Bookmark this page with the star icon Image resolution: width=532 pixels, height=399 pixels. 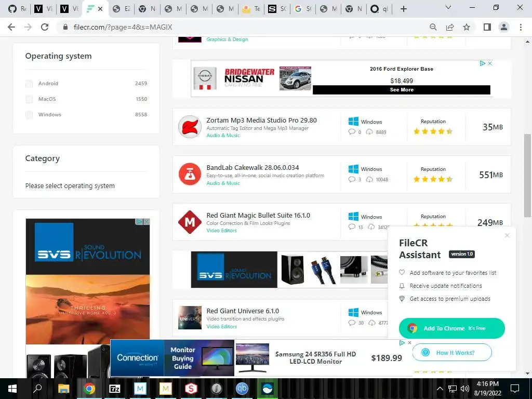click(x=467, y=27)
